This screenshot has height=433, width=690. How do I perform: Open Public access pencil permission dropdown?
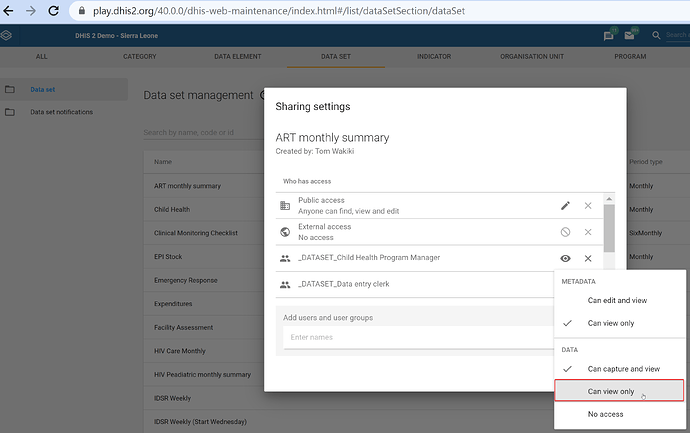click(x=565, y=205)
